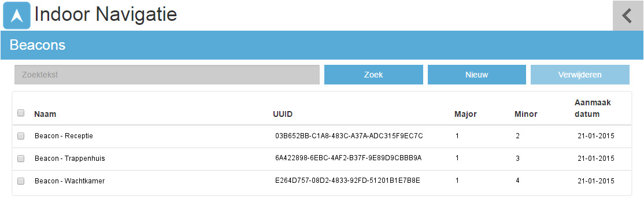This screenshot has width=644, height=221.
Task: Sort by the Major column header
Action: pos(465,114)
